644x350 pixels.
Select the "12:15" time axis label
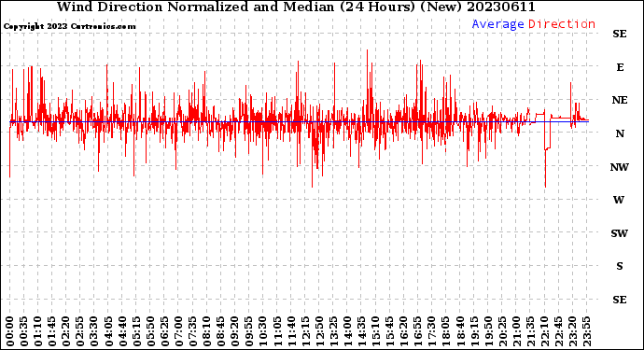point(305,331)
